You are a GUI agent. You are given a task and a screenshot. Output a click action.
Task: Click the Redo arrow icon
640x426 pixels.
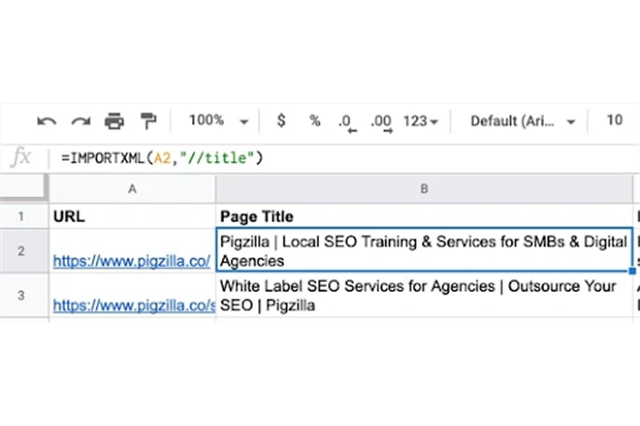click(x=81, y=121)
